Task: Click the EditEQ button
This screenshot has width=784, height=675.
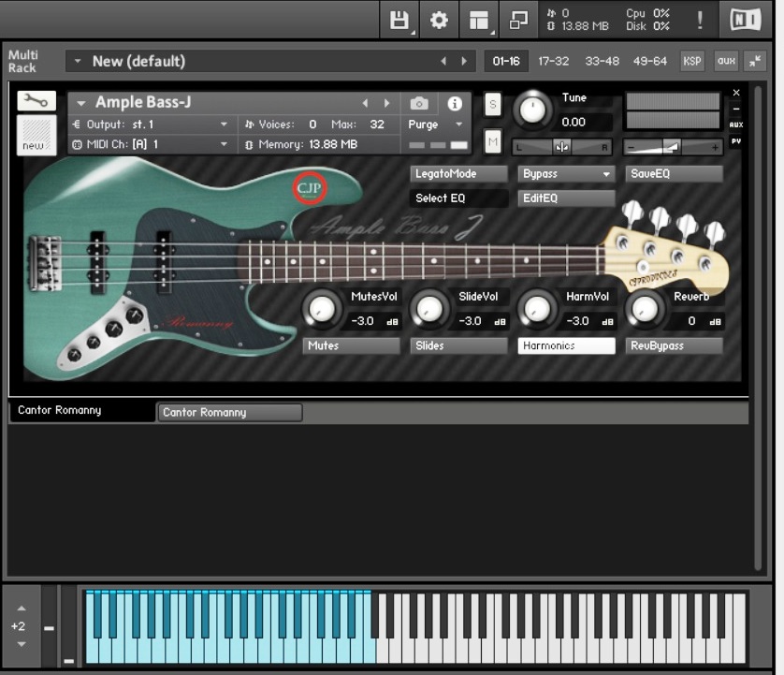Action: (566, 198)
